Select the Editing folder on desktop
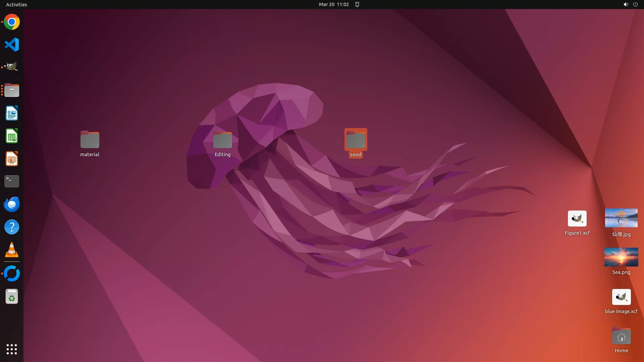This screenshot has width=644, height=362. pyautogui.click(x=222, y=140)
